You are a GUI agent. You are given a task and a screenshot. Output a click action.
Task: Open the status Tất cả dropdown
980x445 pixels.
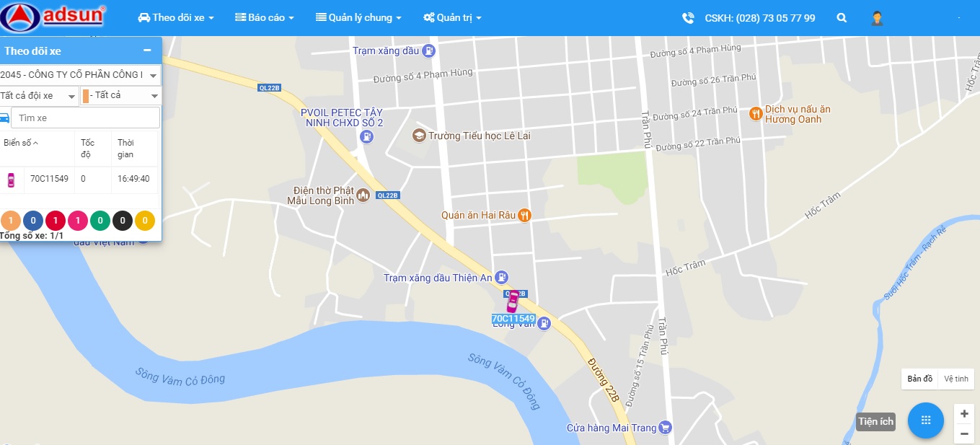click(121, 95)
